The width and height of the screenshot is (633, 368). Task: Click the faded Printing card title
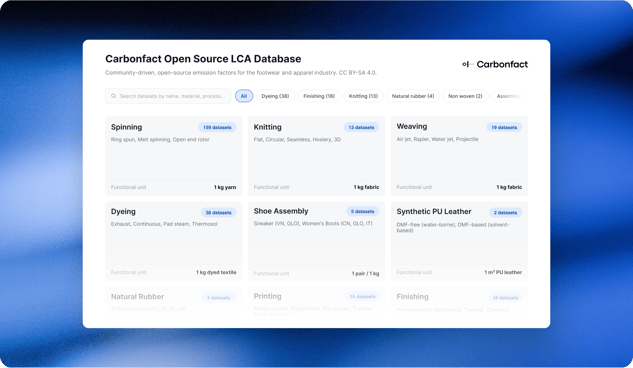point(268,296)
